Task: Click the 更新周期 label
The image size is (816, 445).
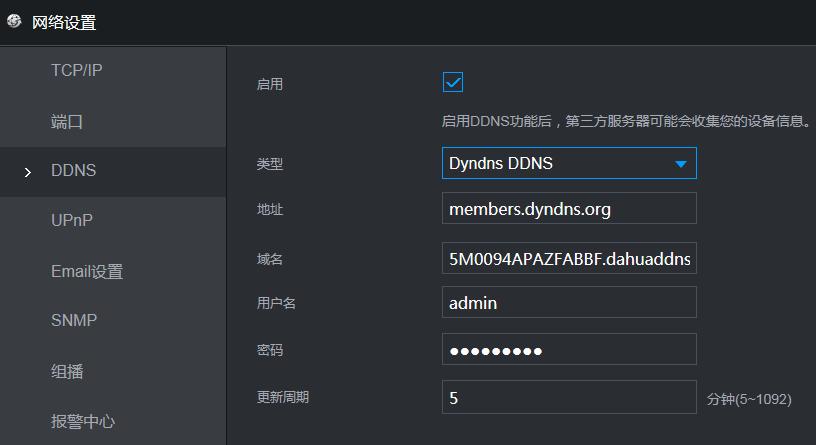Action: click(x=283, y=397)
